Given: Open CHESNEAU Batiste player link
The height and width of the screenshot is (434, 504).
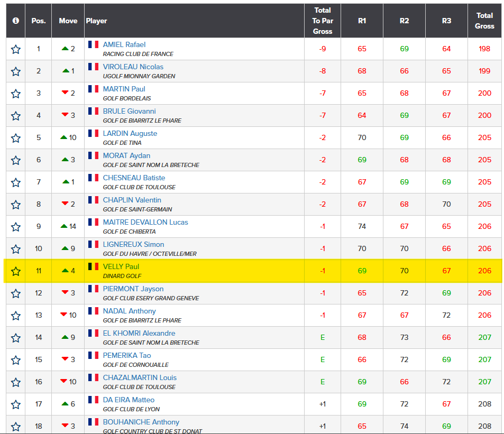Looking at the screenshot, I should tap(134, 178).
